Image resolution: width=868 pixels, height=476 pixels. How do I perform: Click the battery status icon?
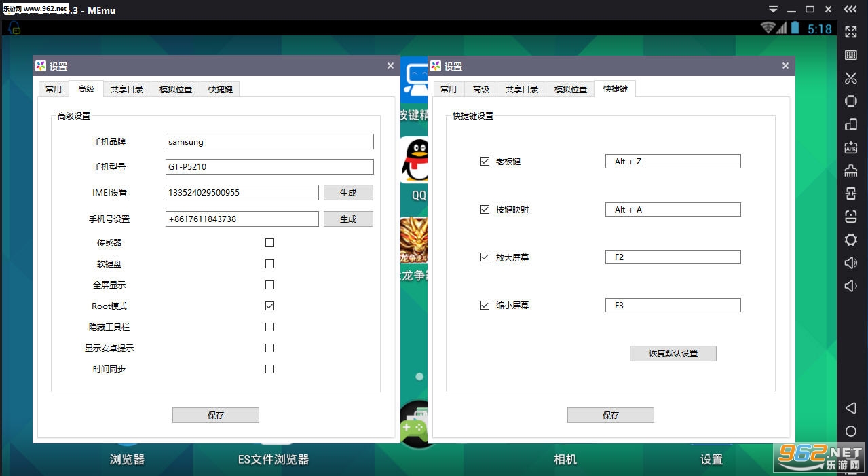tap(796, 28)
